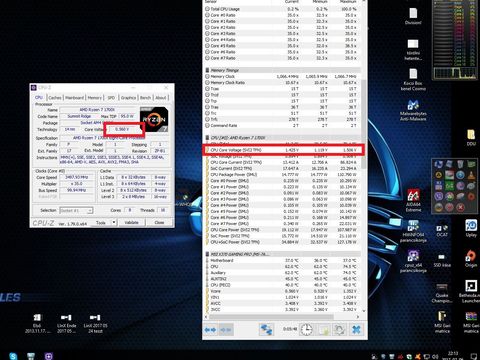Click the blue X close sensors icon in HWiNFO
Viewport: 480px width, 360px height.
point(356,330)
